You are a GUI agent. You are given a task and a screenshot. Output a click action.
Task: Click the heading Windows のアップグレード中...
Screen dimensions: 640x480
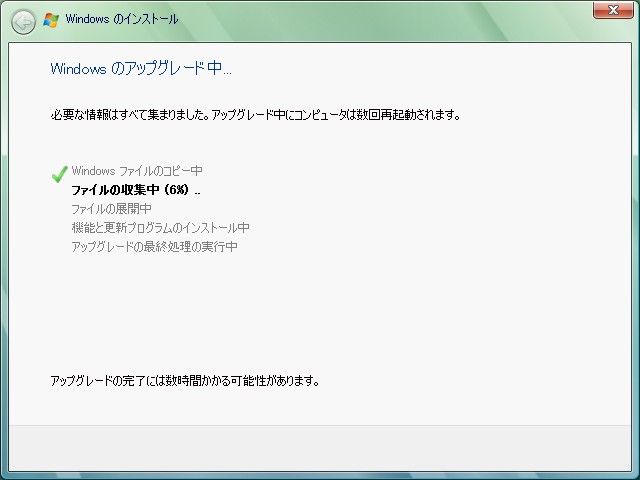point(140,69)
